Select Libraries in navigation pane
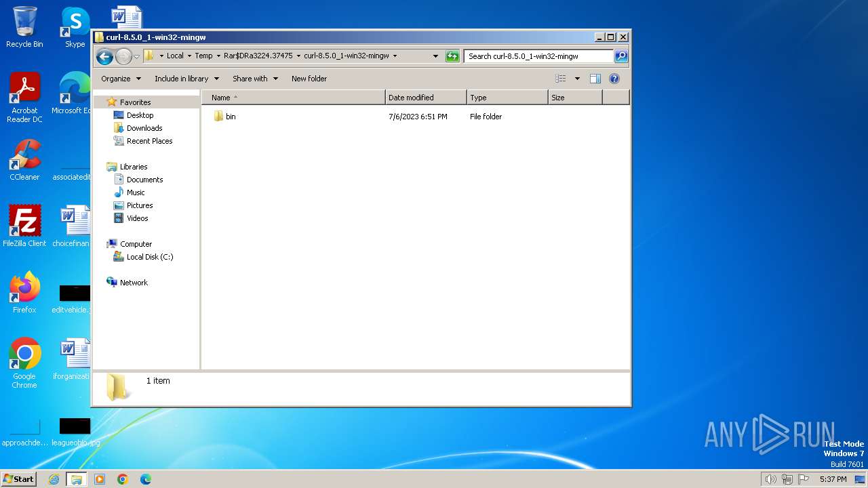 coord(134,167)
